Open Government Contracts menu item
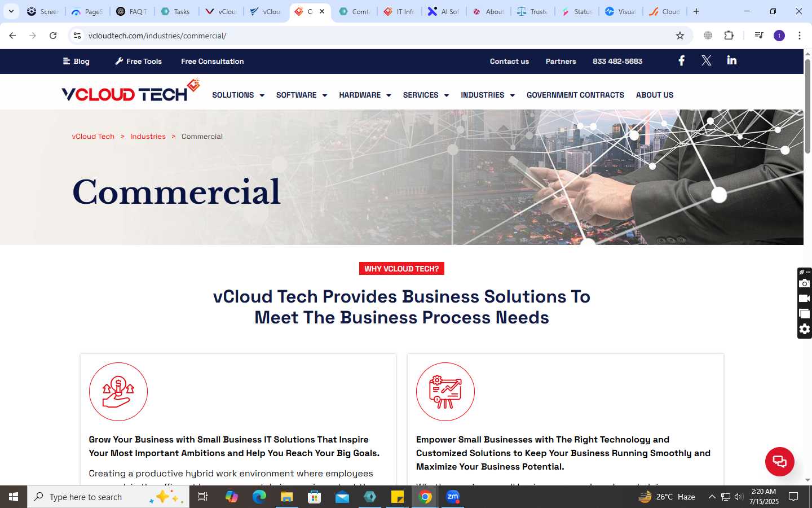Viewport: 812px width, 508px height. pyautogui.click(x=575, y=95)
